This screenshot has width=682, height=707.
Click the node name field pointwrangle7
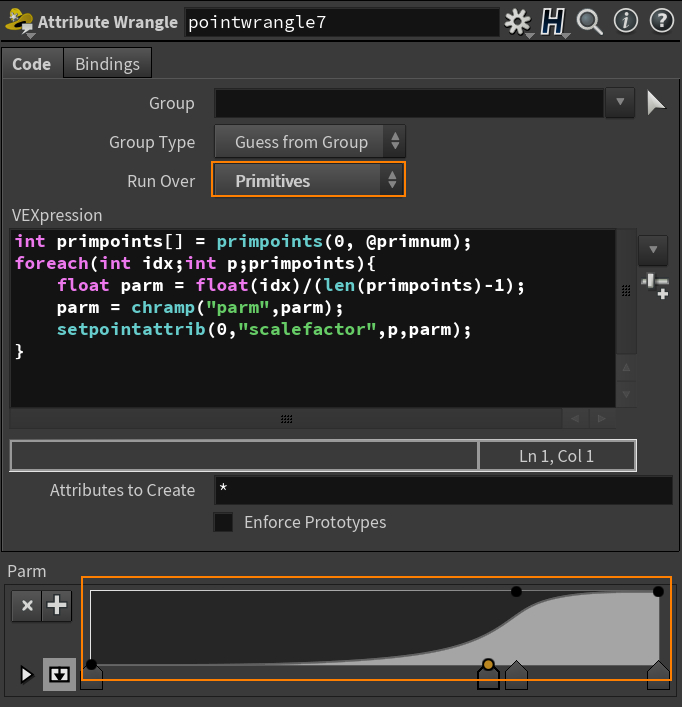(342, 22)
